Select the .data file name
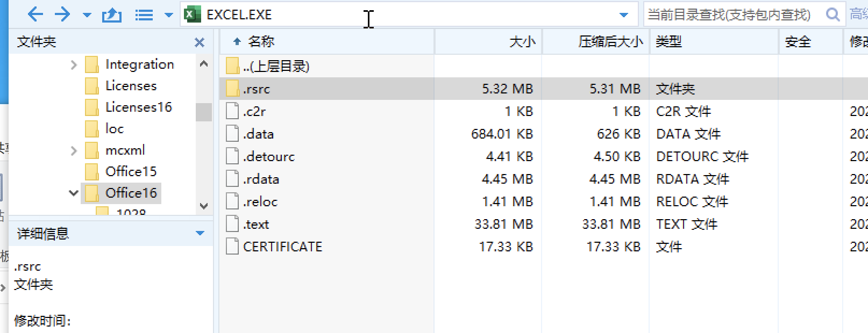Screen dimensions: 868x333 258,134
